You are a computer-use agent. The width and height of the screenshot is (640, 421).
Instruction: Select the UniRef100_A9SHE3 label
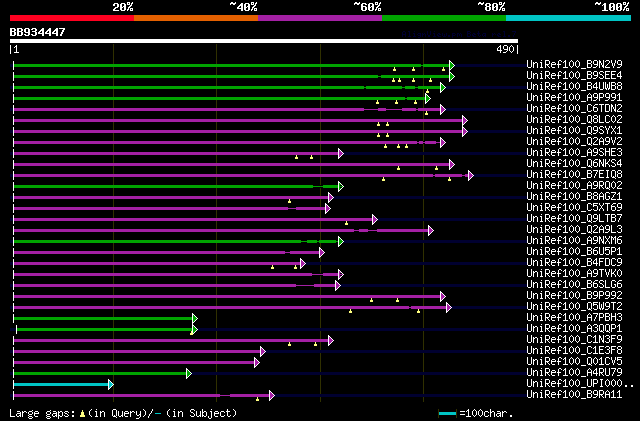[574, 152]
